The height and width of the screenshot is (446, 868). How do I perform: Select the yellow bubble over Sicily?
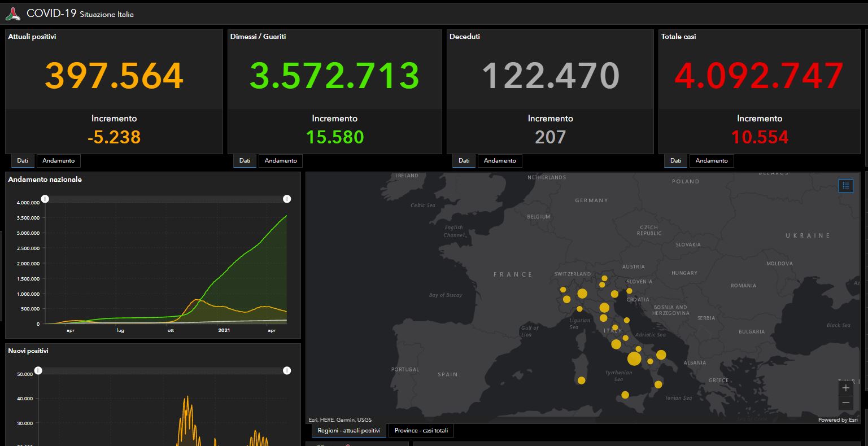625,395
